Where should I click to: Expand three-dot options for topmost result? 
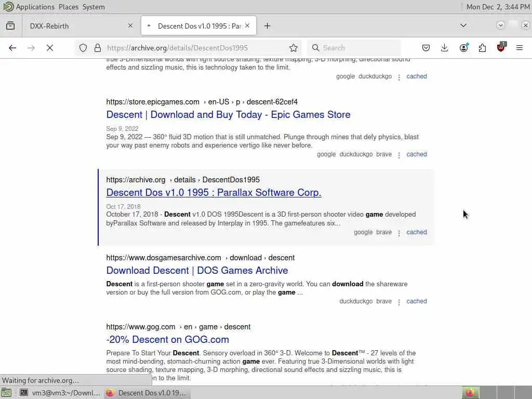coord(399,77)
